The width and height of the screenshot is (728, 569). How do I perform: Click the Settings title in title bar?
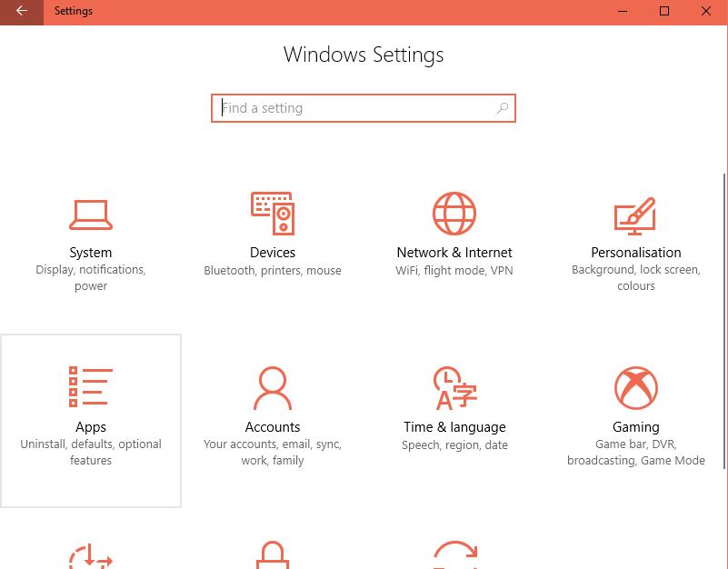coord(74,11)
